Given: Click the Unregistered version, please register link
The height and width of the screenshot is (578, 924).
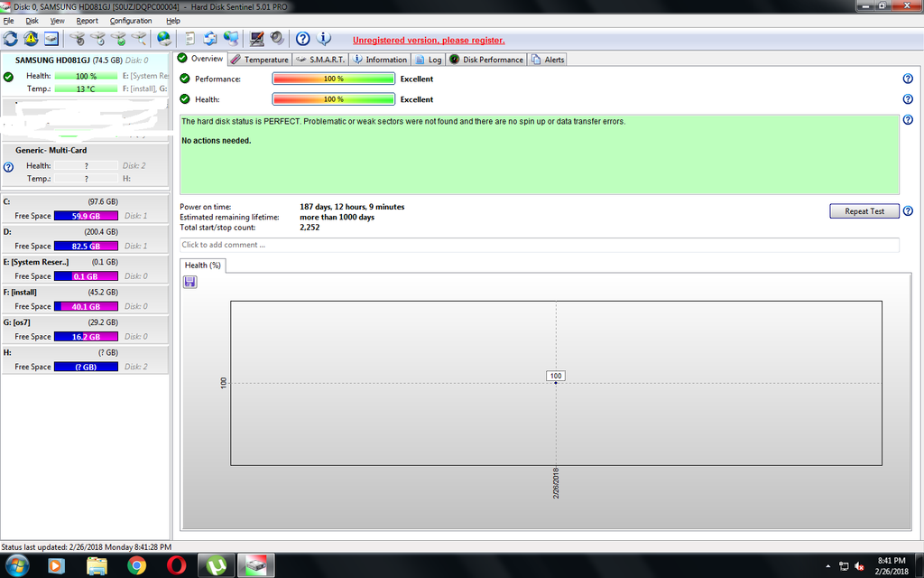Looking at the screenshot, I should click(x=429, y=40).
